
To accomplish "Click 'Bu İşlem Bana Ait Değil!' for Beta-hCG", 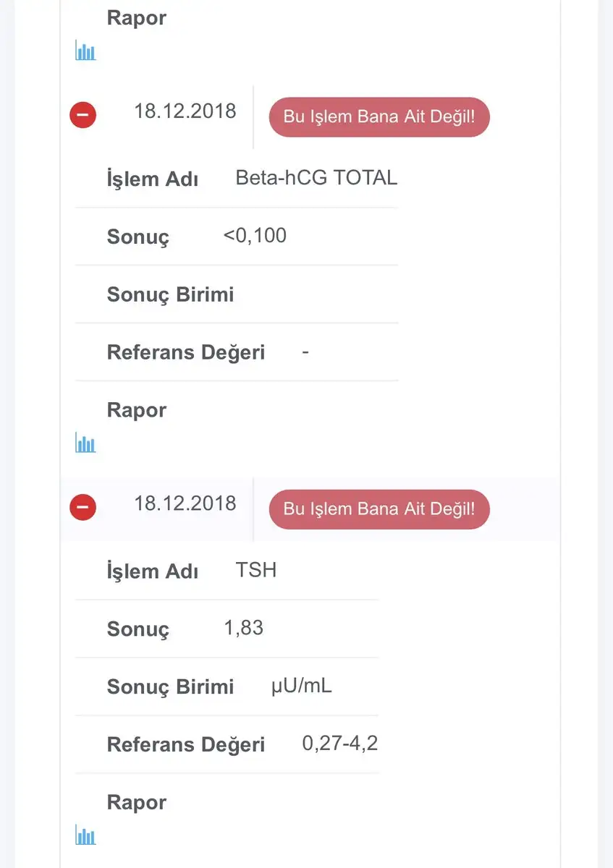I will click(379, 117).
